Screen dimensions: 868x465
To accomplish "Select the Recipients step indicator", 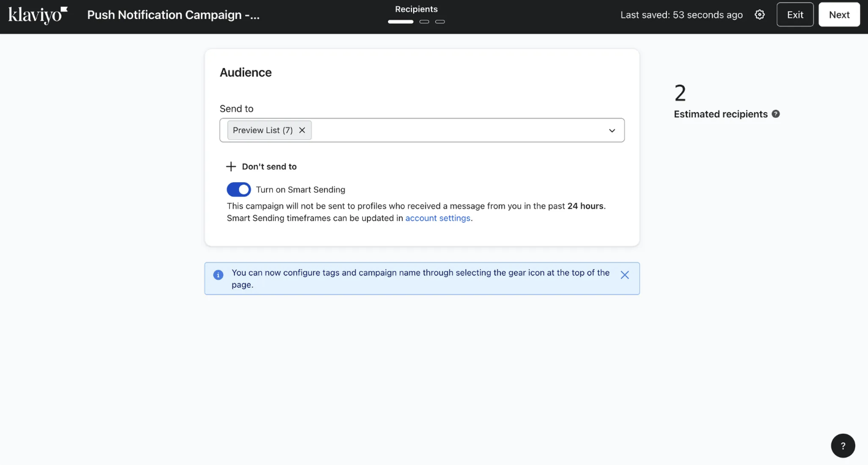I will coord(401,21).
